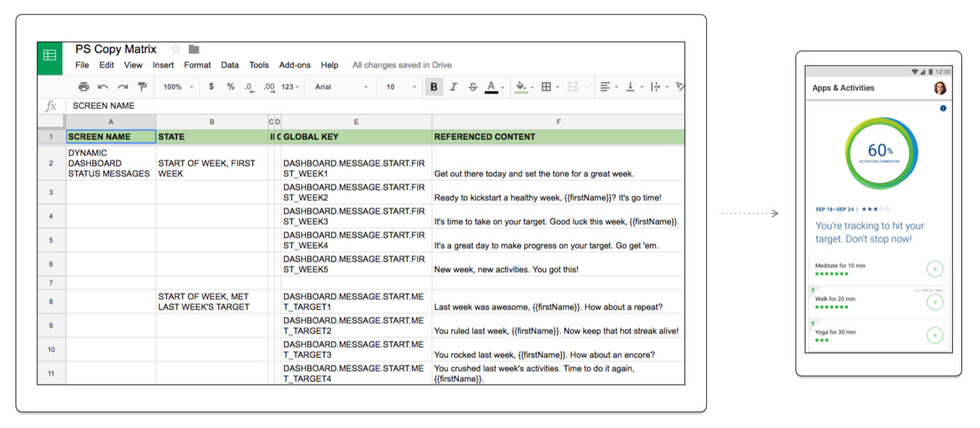The width and height of the screenshot is (980, 428).
Task: Format selection as percent
Action: (x=231, y=87)
